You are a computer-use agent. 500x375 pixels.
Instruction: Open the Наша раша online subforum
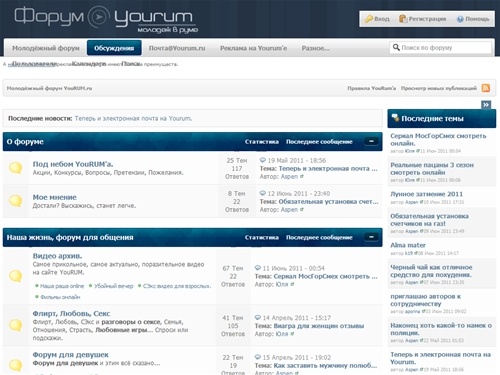point(62,286)
